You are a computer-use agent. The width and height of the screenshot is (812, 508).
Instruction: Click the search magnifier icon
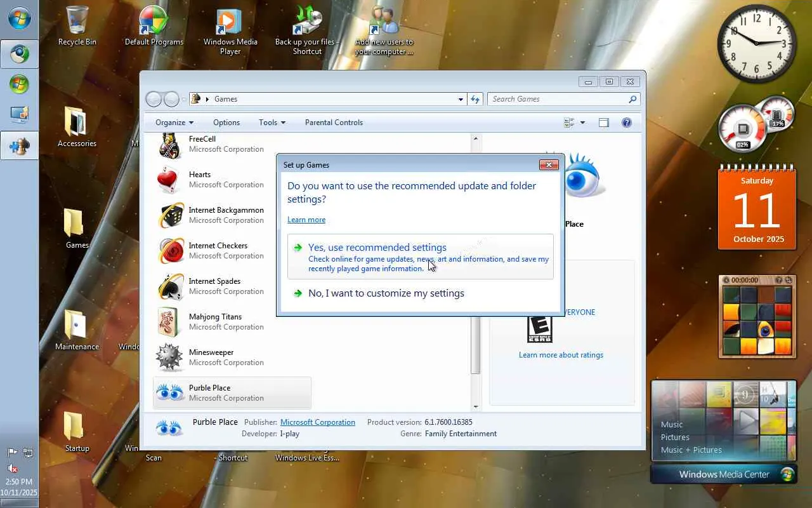[632, 99]
